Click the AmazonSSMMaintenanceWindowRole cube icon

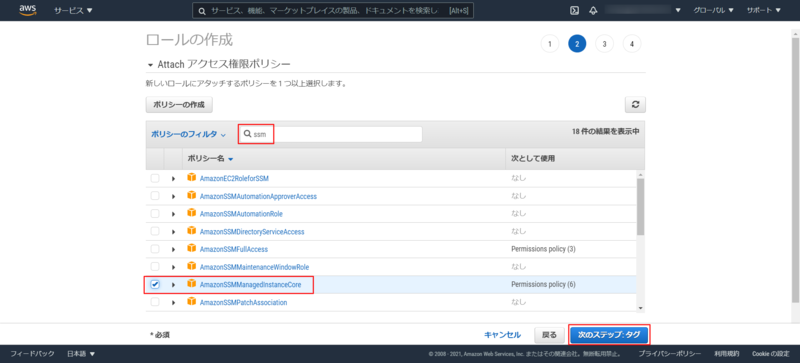coord(192,266)
